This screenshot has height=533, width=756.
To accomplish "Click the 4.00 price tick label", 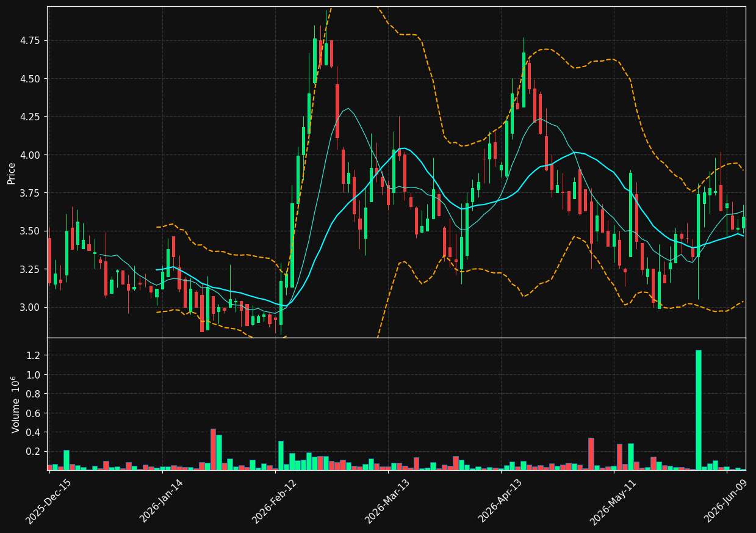I will 31,155.
